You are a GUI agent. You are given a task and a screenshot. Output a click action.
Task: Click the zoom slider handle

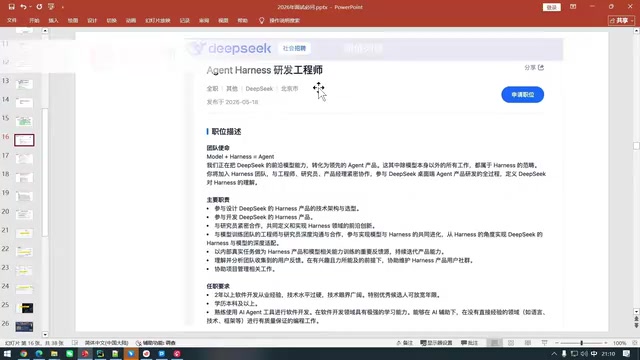(x=582, y=343)
